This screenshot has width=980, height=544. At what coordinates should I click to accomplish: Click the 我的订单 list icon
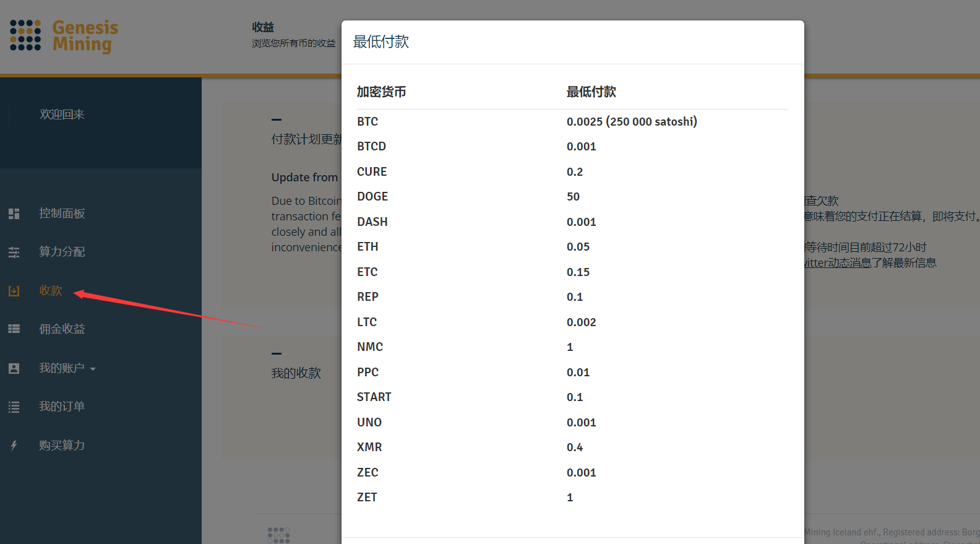14,407
